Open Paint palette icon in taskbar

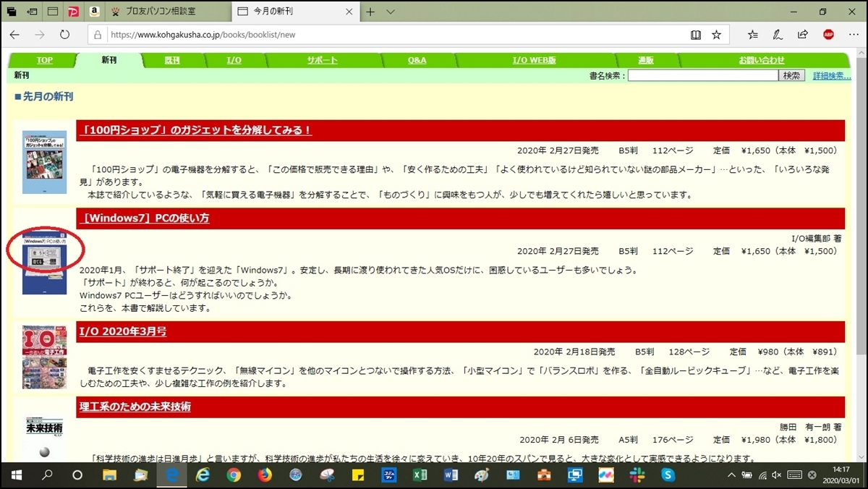(x=482, y=476)
